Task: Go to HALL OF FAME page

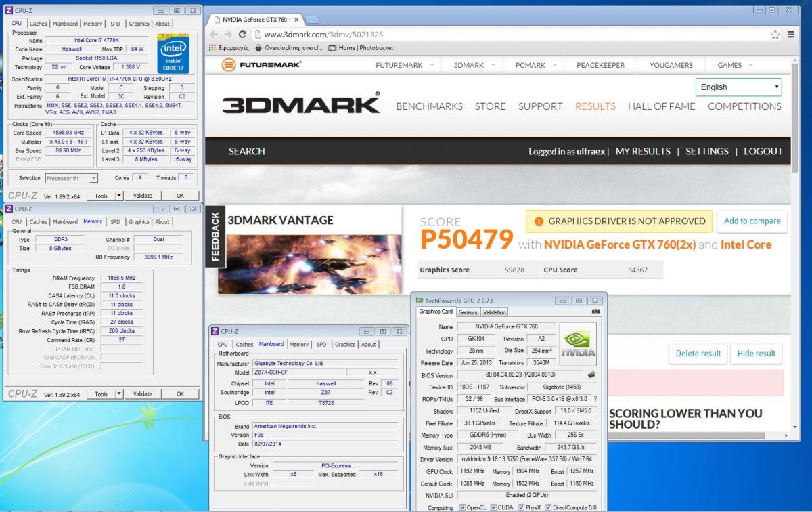Action: (661, 106)
